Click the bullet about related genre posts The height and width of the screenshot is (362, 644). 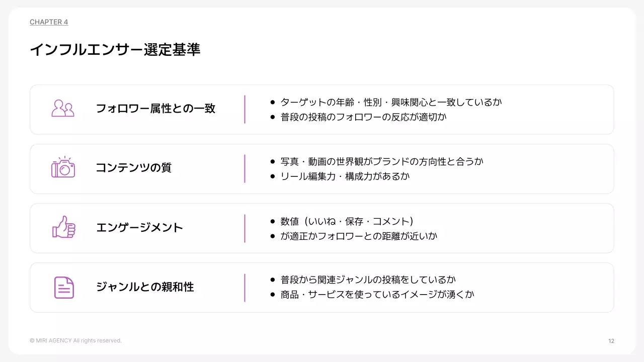coord(368,280)
